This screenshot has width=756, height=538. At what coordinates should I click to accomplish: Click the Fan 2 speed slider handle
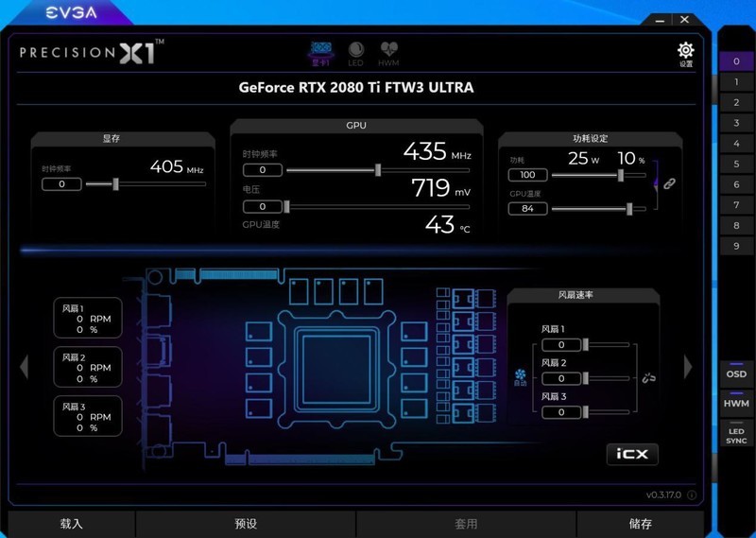click(585, 378)
